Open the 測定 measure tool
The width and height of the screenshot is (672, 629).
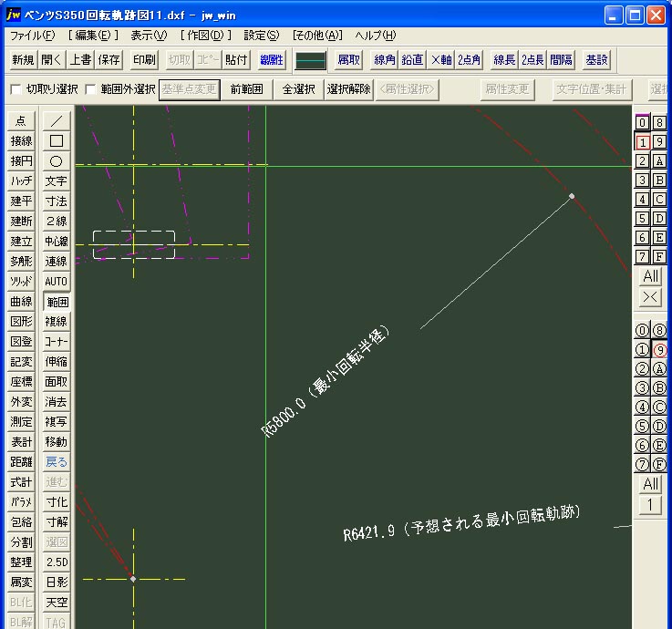tap(21, 422)
